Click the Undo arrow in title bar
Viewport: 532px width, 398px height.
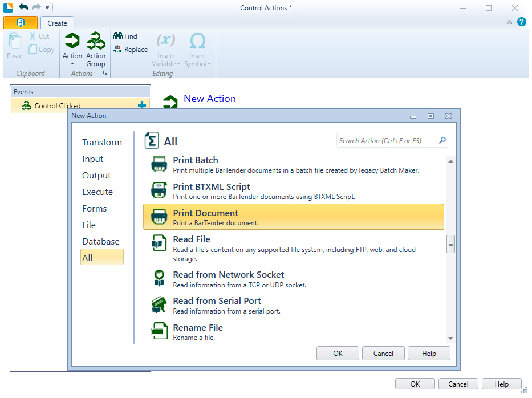click(x=23, y=6)
